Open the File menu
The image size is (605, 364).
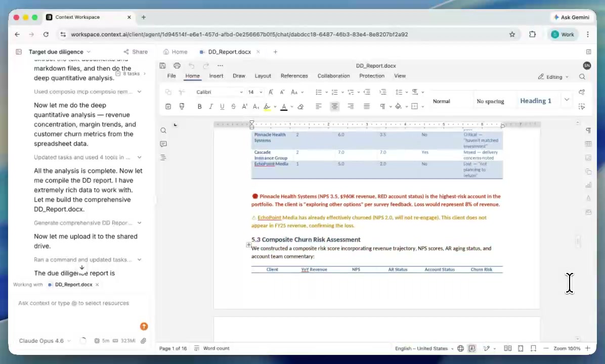171,76
